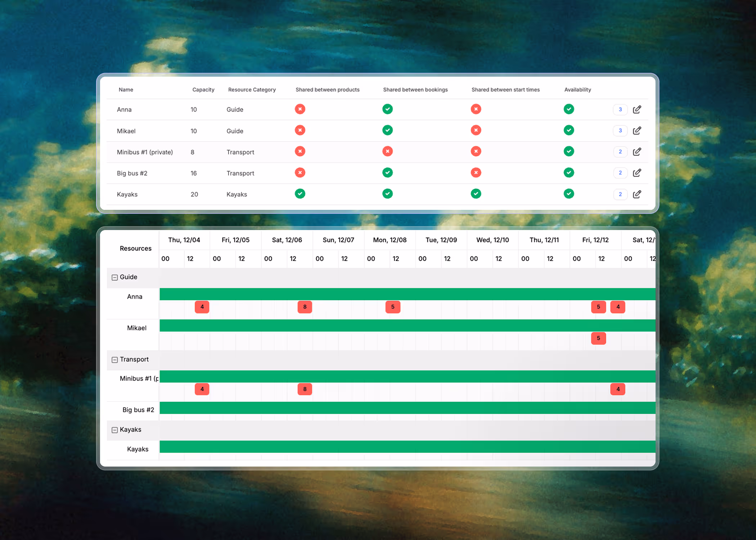Toggle Shared between bookings for Minibus #1
Viewport: 756px width, 540px height.
pyautogui.click(x=387, y=151)
